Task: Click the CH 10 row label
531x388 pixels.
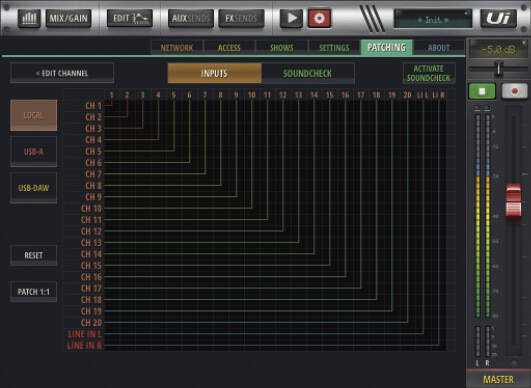Action: [x=91, y=209]
